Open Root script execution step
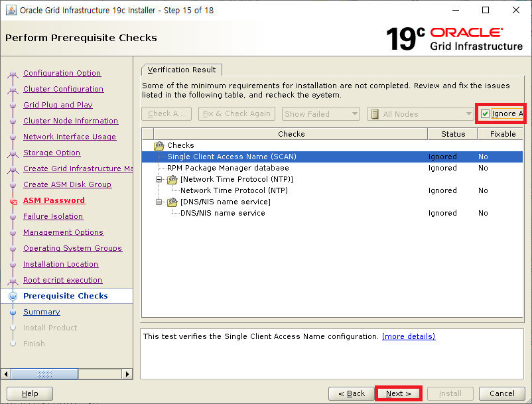The image size is (532, 404). click(63, 280)
